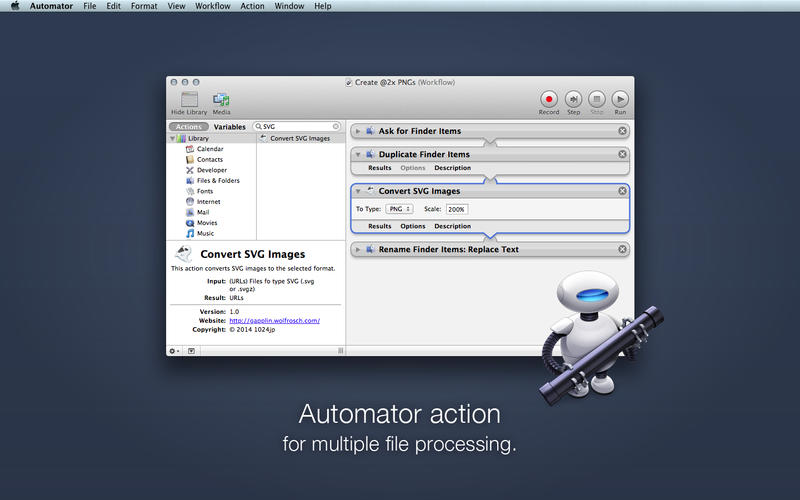This screenshot has height=500, width=800.
Task: Open the Help menu
Action: point(322,6)
